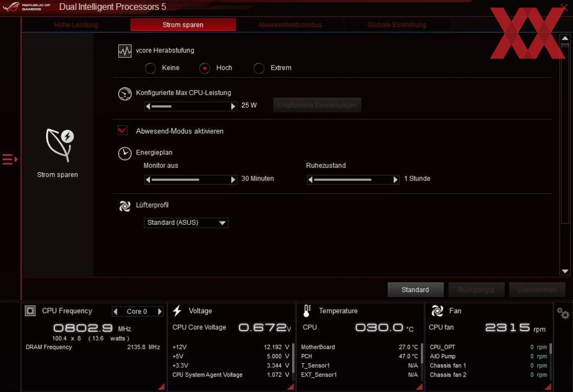The height and width of the screenshot is (392, 573).
Task: Click the CPU_OPT fan row
Action: [488, 347]
